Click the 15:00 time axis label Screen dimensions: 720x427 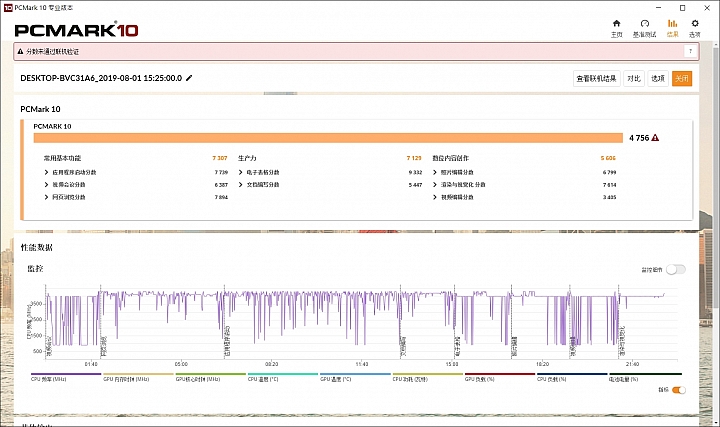tap(452, 364)
